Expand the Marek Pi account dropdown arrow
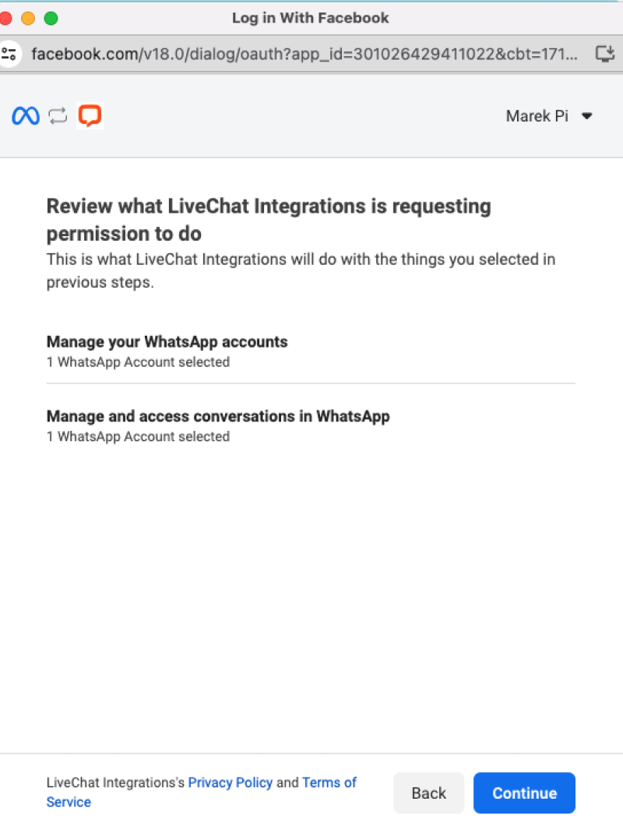 pos(587,116)
